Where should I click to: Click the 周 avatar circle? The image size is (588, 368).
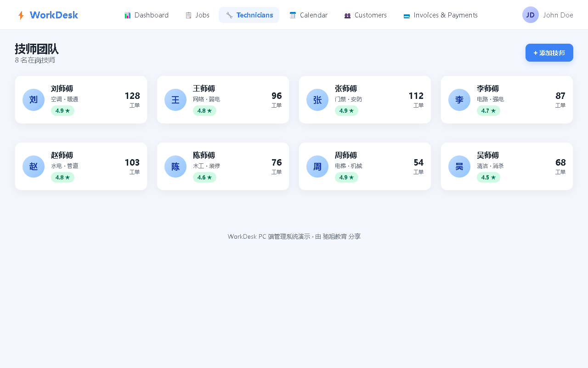(x=317, y=167)
